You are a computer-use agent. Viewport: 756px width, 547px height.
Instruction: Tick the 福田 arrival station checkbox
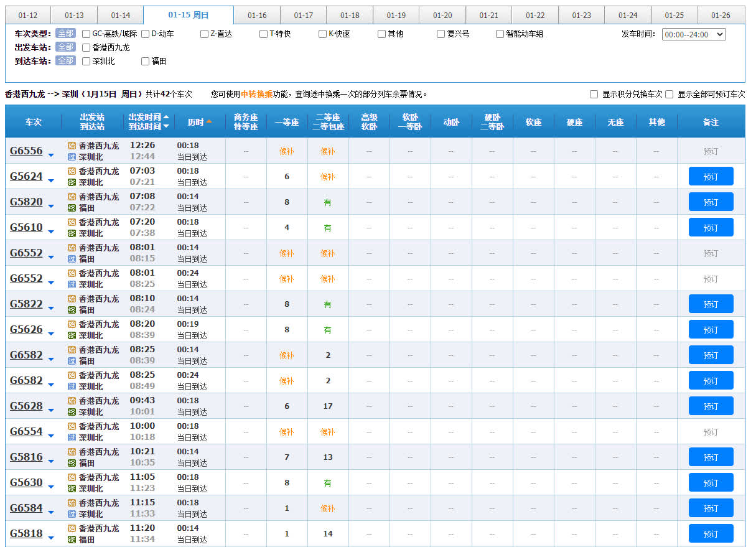146,62
